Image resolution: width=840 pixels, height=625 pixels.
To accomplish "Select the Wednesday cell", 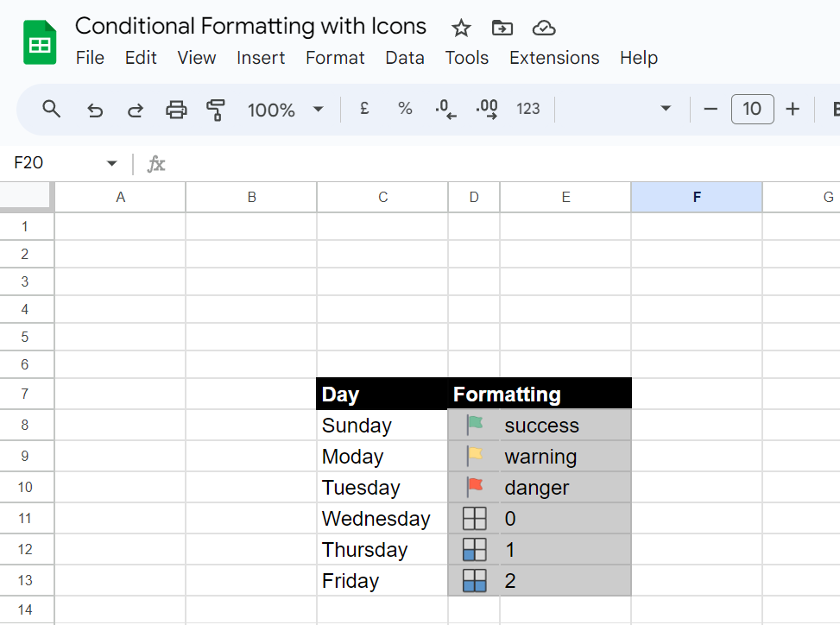I will (x=382, y=519).
